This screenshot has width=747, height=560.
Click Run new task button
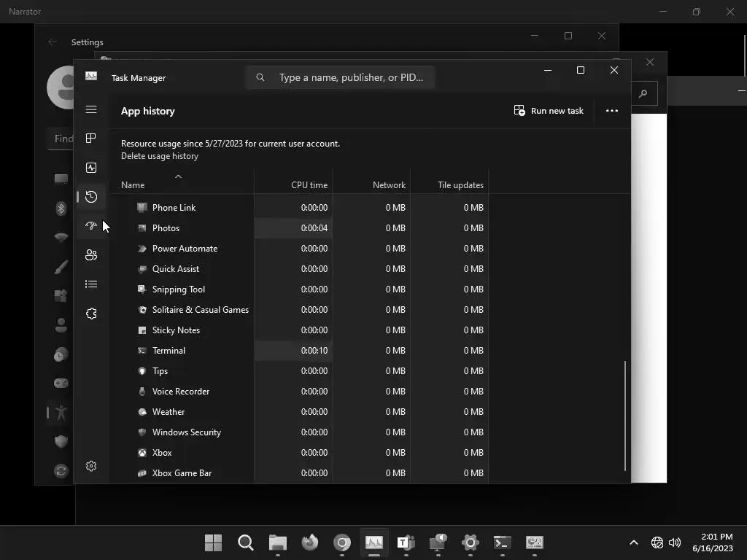pos(549,111)
